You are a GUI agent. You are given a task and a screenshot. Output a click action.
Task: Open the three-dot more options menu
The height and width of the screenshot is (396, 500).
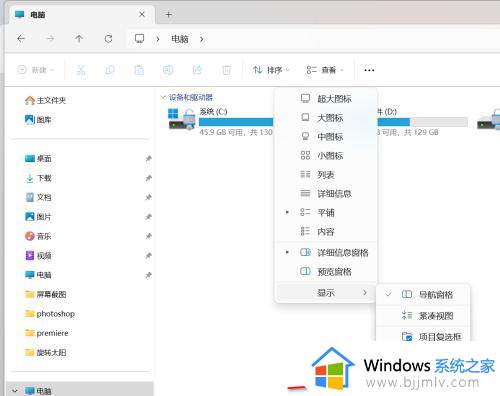pyautogui.click(x=369, y=70)
